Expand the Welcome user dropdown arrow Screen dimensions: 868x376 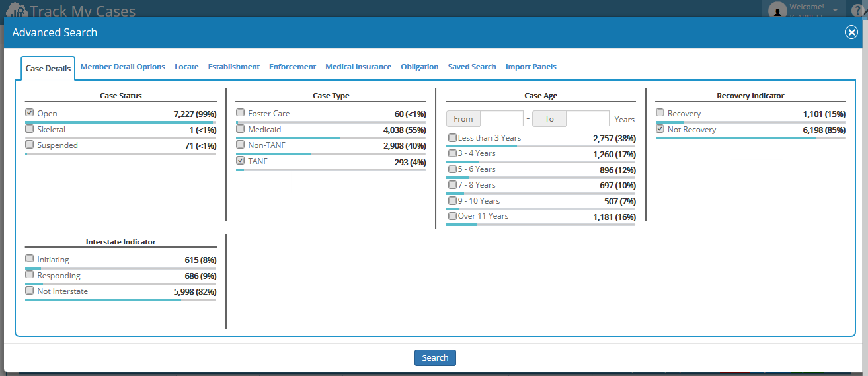pyautogui.click(x=835, y=10)
